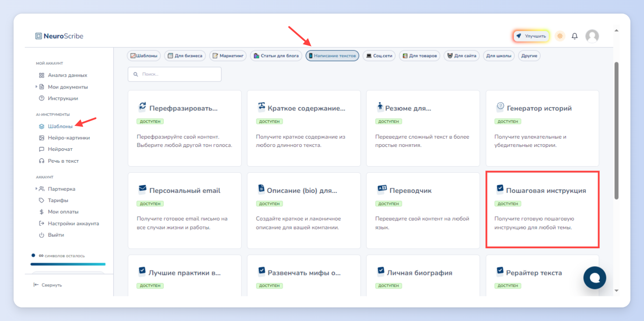Switch to the Соц.сети category tab
Screen dimensions: 644x321
[379, 56]
